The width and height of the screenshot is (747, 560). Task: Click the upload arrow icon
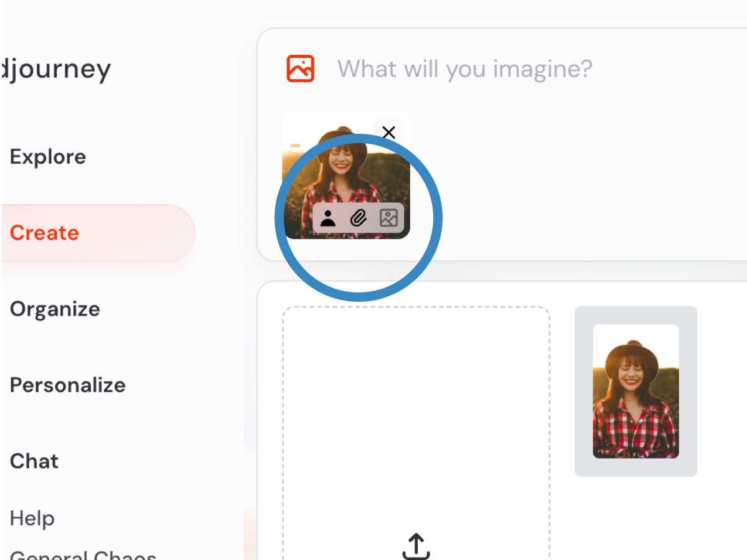pyautogui.click(x=416, y=546)
